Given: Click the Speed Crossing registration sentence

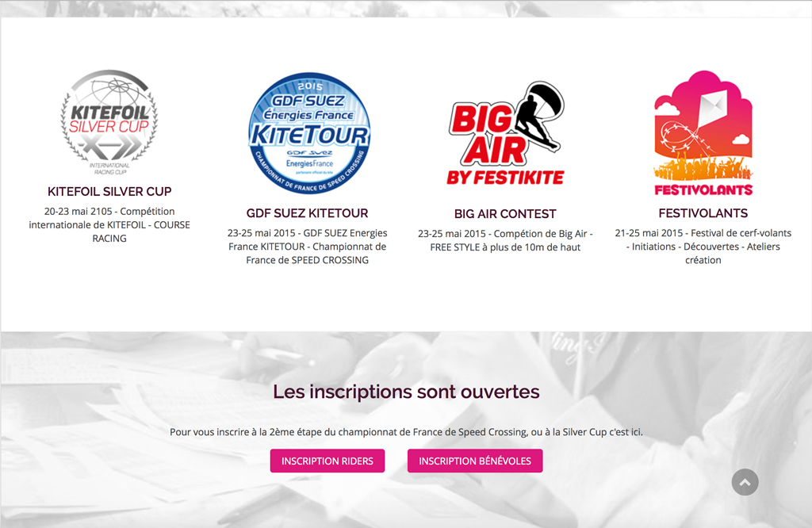Looking at the screenshot, I should click(406, 432).
